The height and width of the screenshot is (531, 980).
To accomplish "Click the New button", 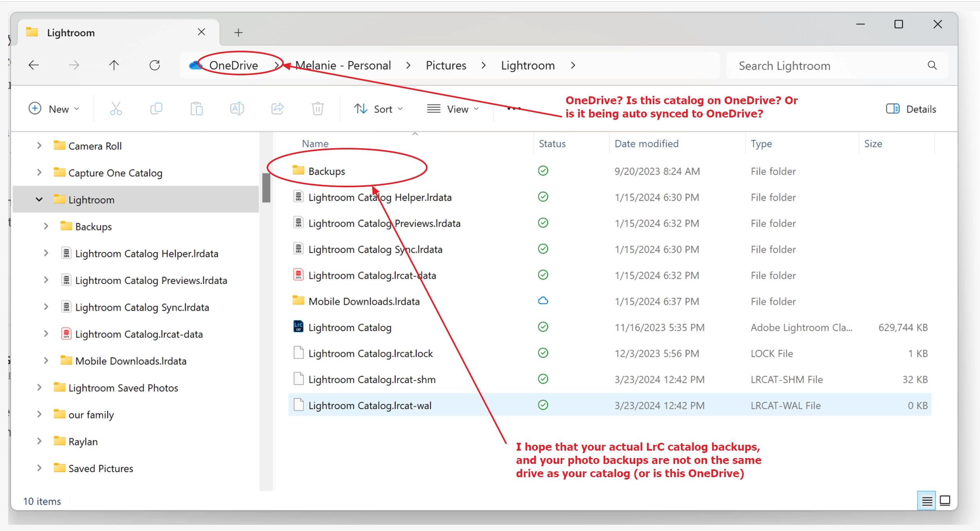I will tap(54, 109).
